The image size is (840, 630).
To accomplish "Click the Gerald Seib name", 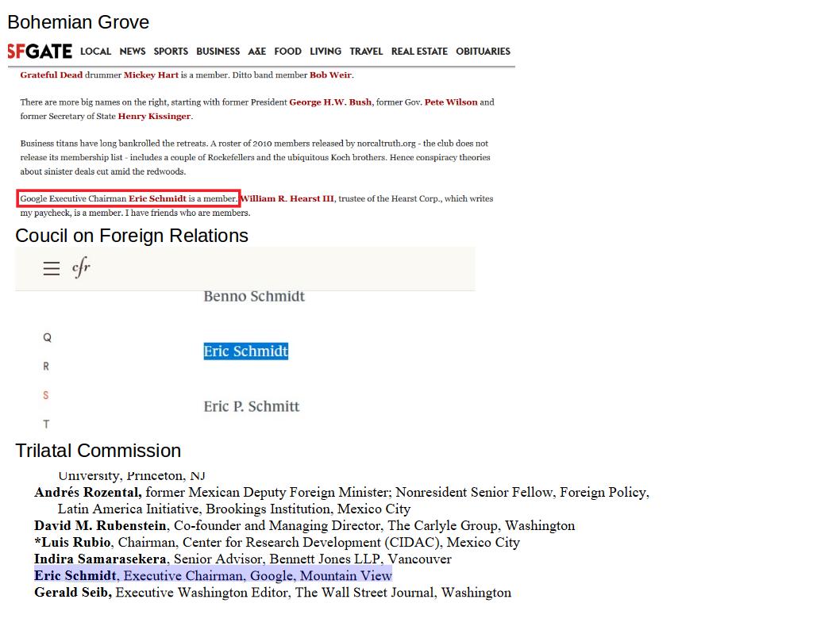I will point(73,593).
